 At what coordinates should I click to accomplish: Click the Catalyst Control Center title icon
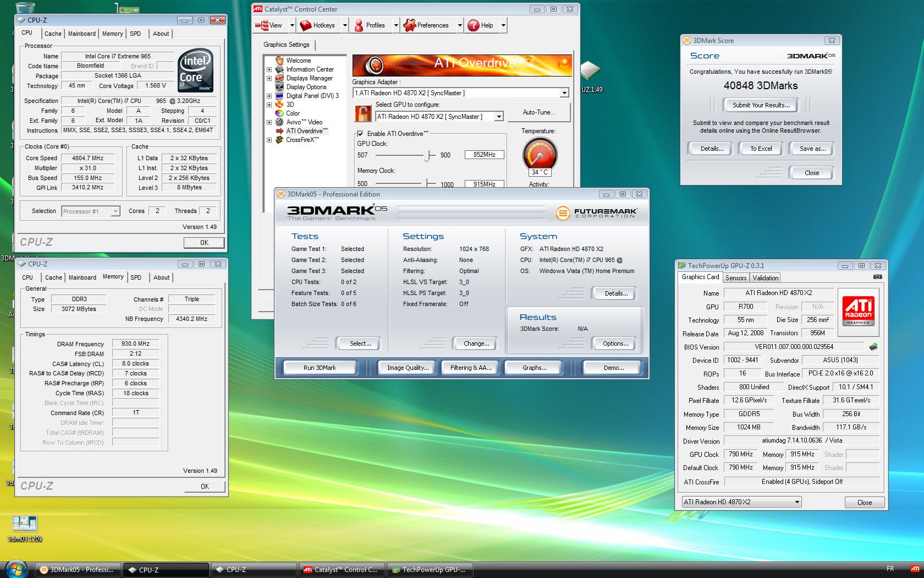pyautogui.click(x=257, y=9)
